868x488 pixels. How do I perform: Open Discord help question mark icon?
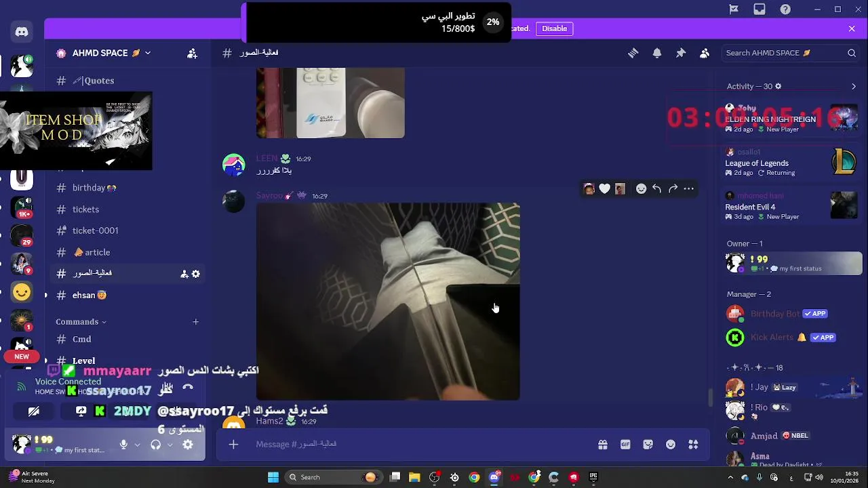[785, 9]
